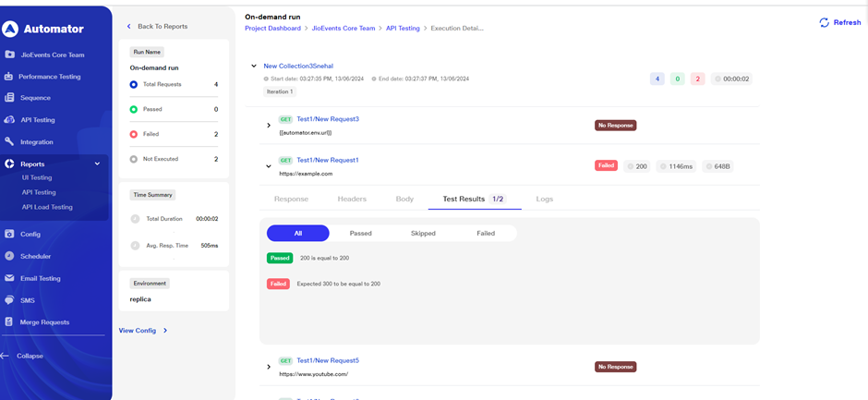The width and height of the screenshot is (868, 400).
Task: Click Performance Testing robot icon
Action: 9,77
